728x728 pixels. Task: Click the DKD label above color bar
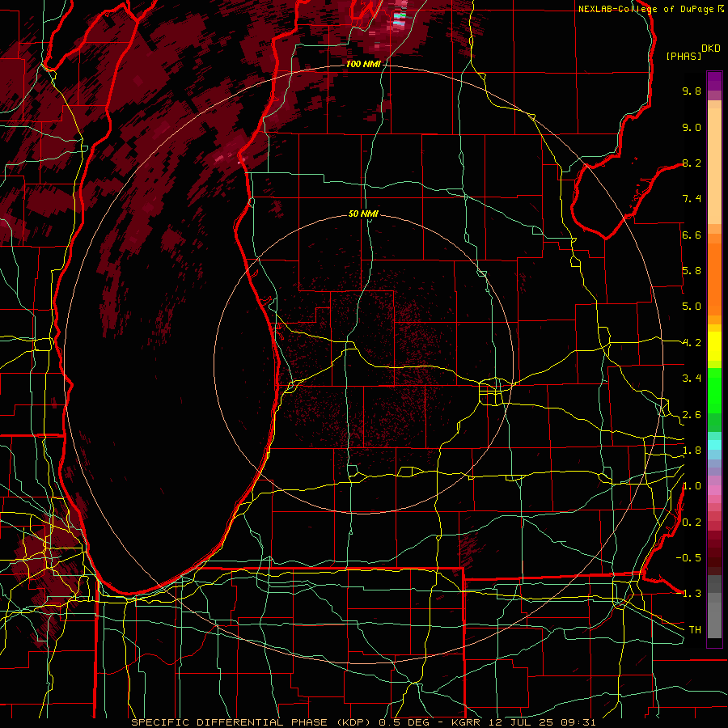[x=711, y=49]
